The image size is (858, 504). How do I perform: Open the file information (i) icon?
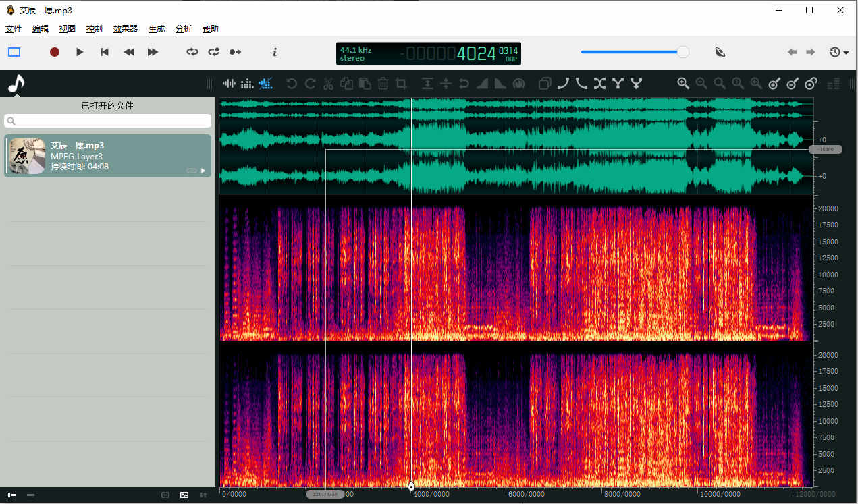pos(275,52)
